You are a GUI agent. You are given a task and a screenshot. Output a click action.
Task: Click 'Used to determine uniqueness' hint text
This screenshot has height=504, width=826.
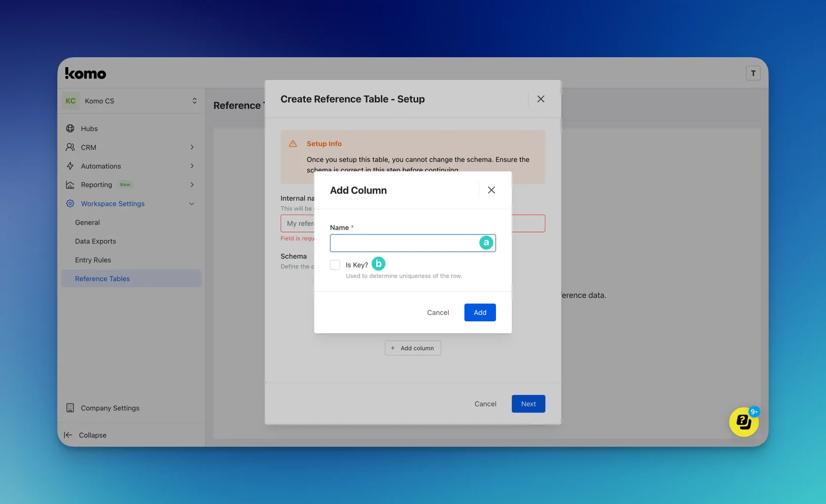[404, 276]
